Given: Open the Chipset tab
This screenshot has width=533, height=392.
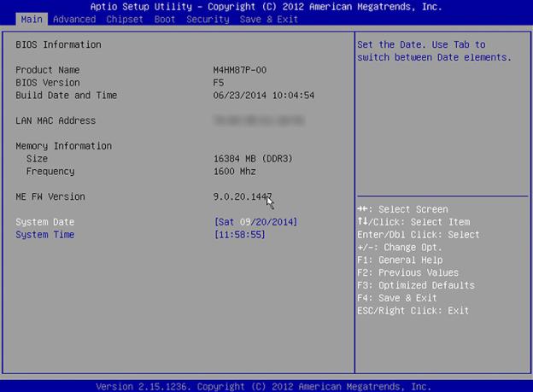Looking at the screenshot, I should [x=125, y=20].
